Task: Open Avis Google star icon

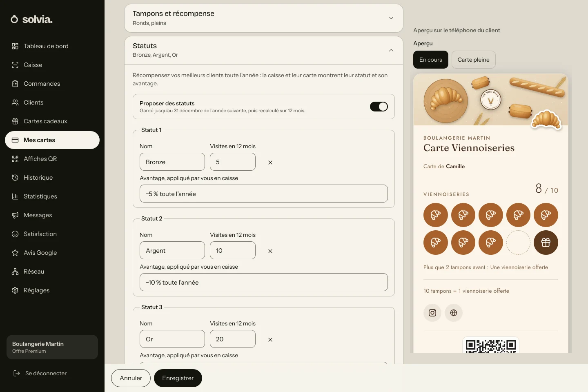Action: (15, 253)
